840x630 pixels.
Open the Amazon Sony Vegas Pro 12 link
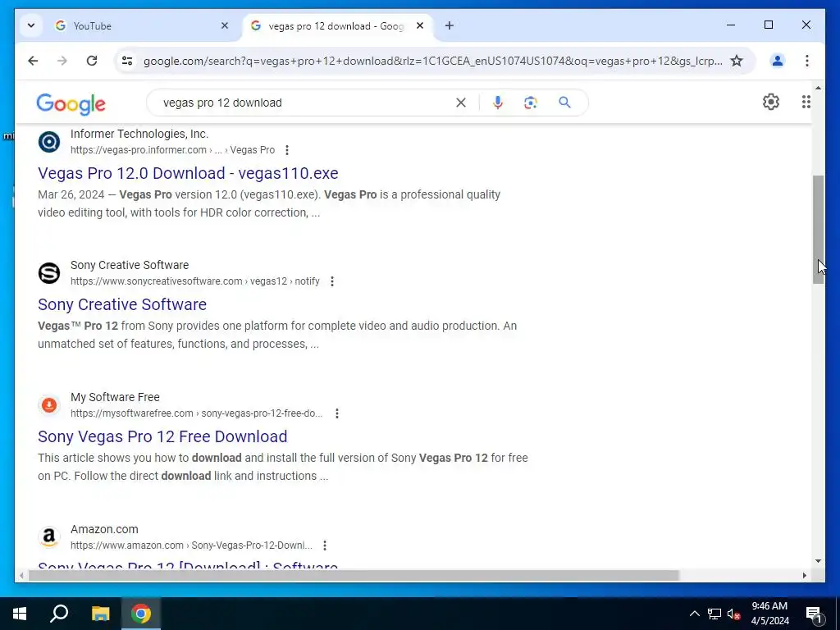(x=188, y=564)
